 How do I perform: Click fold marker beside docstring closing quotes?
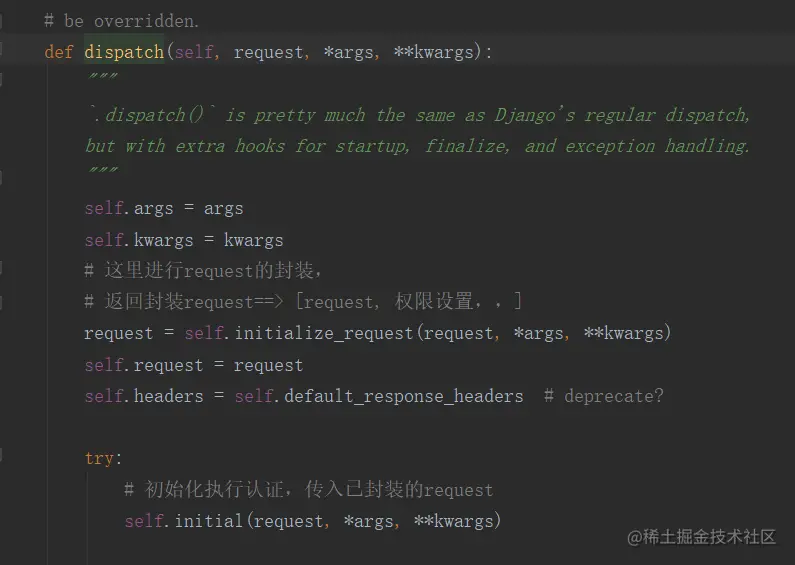[x=1, y=177]
